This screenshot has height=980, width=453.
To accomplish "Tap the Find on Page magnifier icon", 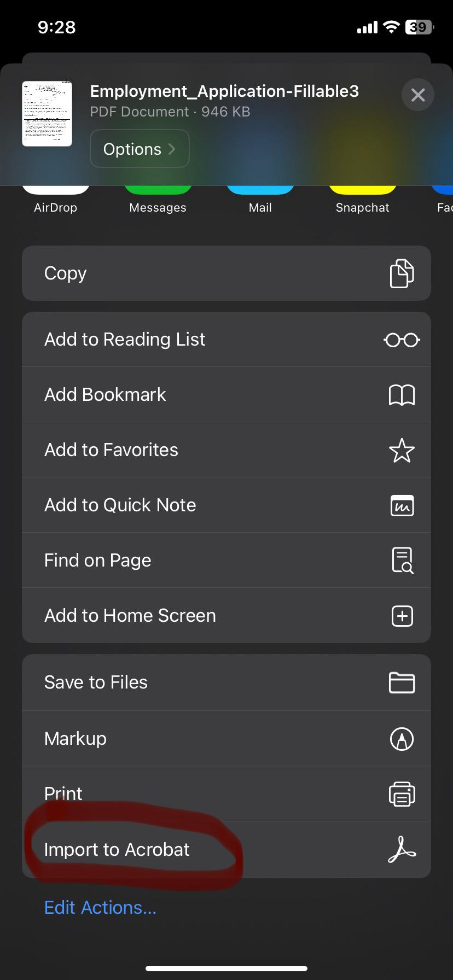I will tap(402, 561).
